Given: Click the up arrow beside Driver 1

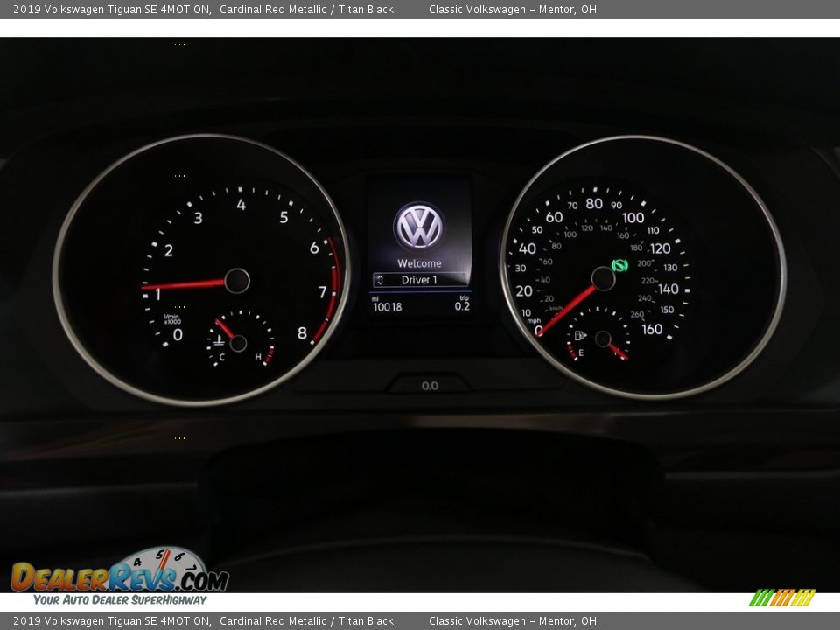Looking at the screenshot, I should 381,276.
